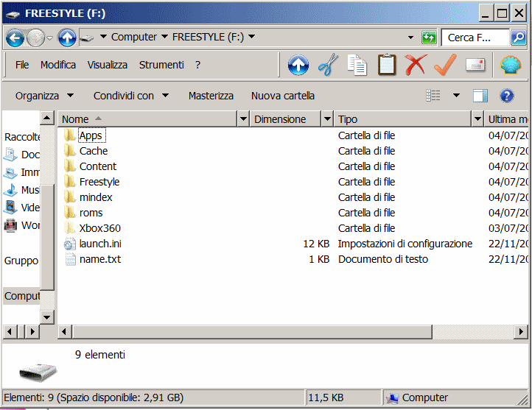Image resolution: width=532 pixels, height=410 pixels.
Task: Open Documenti library in sidebar
Action: click(21, 155)
